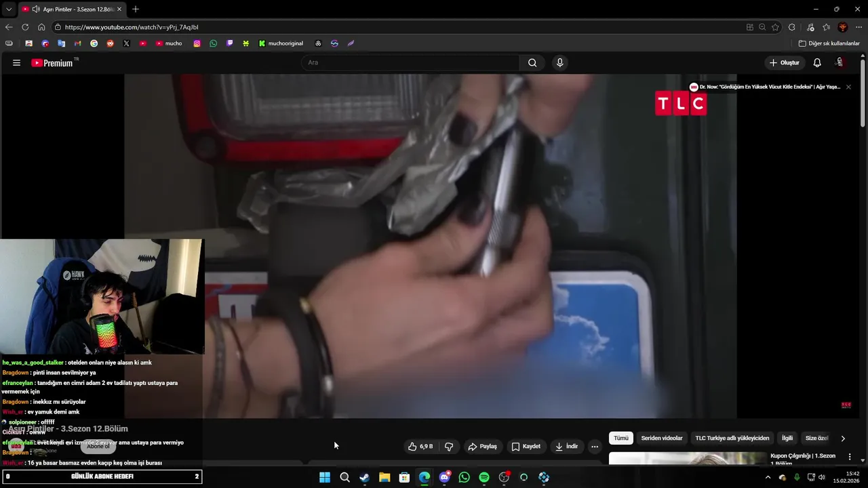Open options for Kupon Çılgınlığı video
868x488 pixels.
[850, 457]
